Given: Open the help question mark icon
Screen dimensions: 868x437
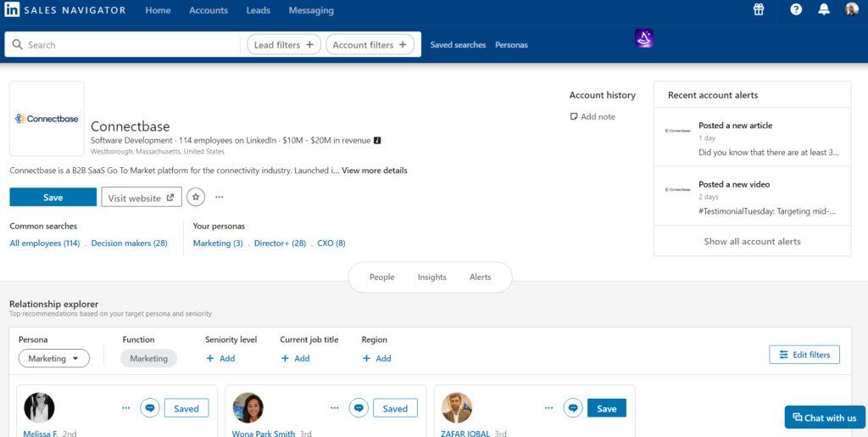Looking at the screenshot, I should pos(796,9).
